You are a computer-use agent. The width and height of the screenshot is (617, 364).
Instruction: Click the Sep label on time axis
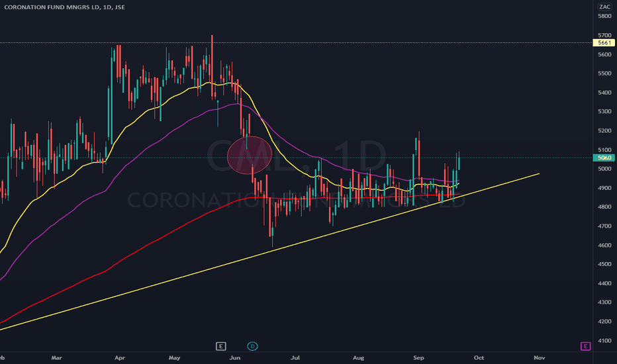tap(418, 357)
